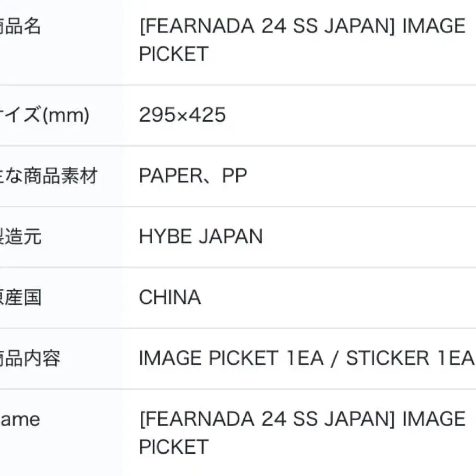Click the サイズ(mm) row label
This screenshot has height=476, width=476.
tap(44, 115)
